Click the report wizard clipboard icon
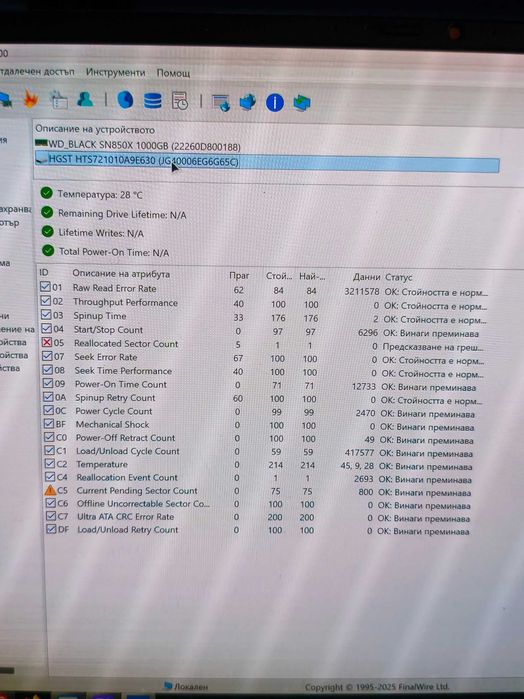This screenshot has height=699, width=524. click(x=59, y=99)
